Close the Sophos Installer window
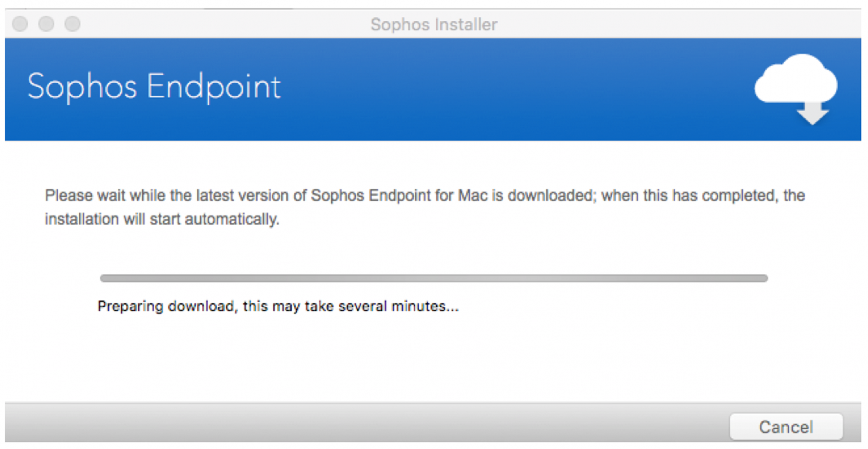Screen dimensions: 868x449 pyautogui.click(x=20, y=24)
